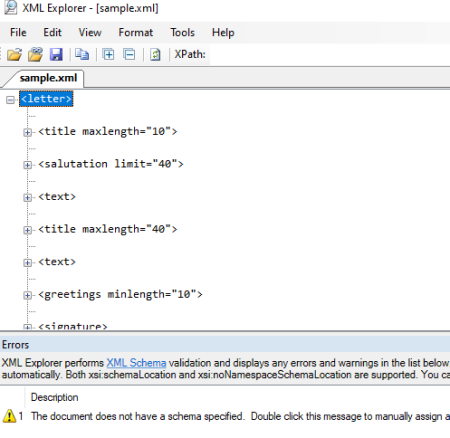
Task: Click the warning icon in the errors list
Action: pyautogui.click(x=9, y=416)
